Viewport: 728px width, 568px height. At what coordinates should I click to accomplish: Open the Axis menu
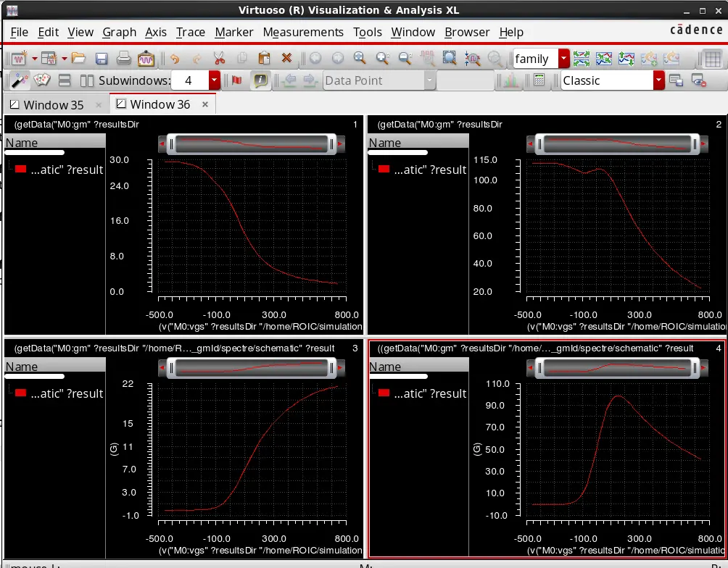point(156,32)
